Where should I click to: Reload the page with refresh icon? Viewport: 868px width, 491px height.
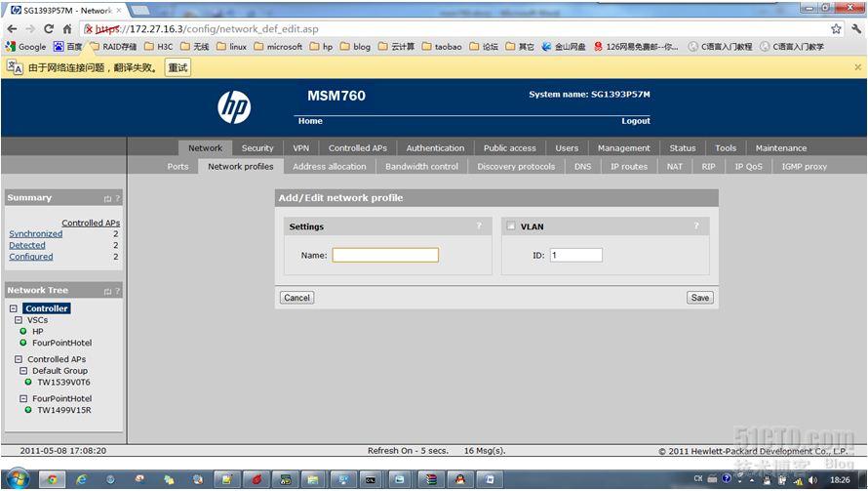[x=49, y=29]
